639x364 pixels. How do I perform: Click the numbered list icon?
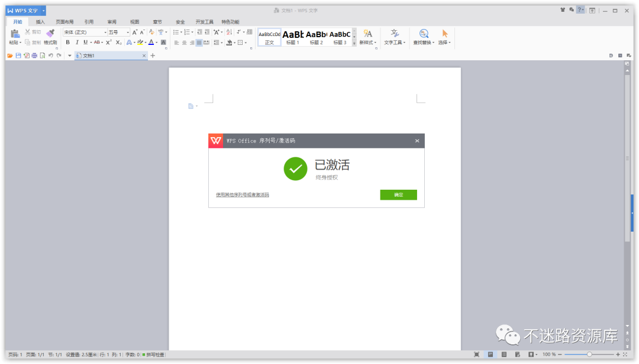pos(186,32)
